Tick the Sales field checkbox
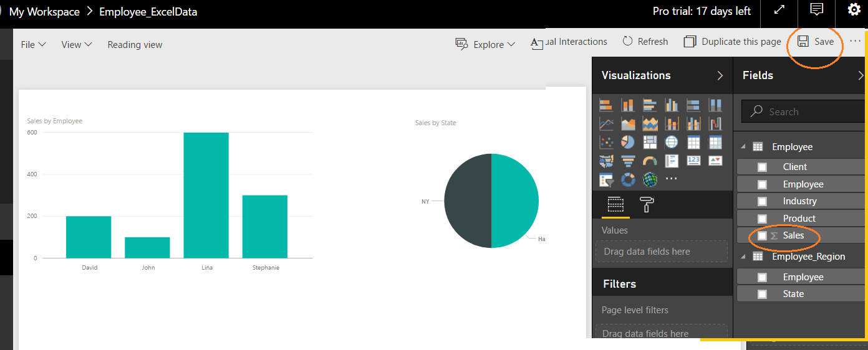The height and width of the screenshot is (350, 868). [762, 236]
